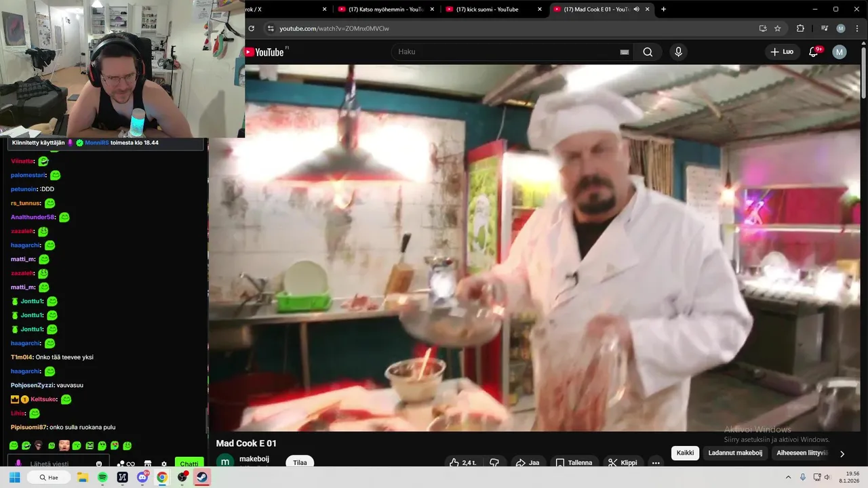
Task: Click username Pipisuomi87 in chat
Action: 29,428
